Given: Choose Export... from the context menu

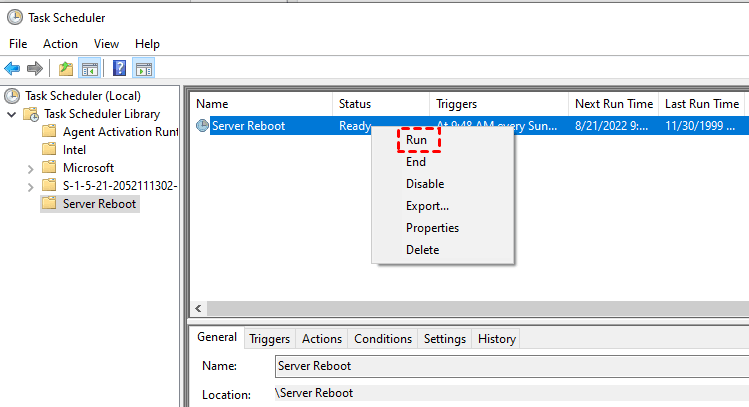Looking at the screenshot, I should 428,206.
